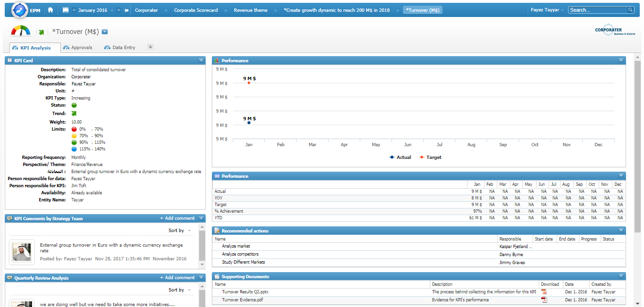Add comment in Quarterly Review Analysis

[177, 278]
